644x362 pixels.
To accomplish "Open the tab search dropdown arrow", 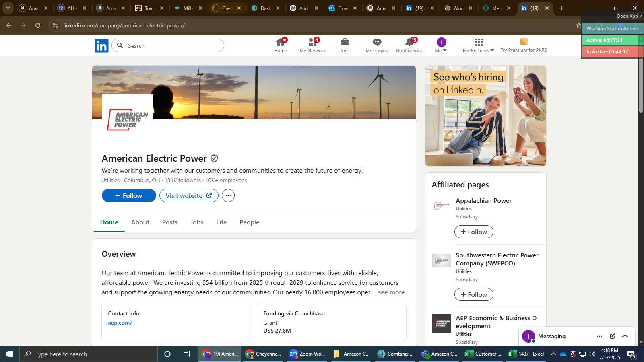I will coord(8,8).
